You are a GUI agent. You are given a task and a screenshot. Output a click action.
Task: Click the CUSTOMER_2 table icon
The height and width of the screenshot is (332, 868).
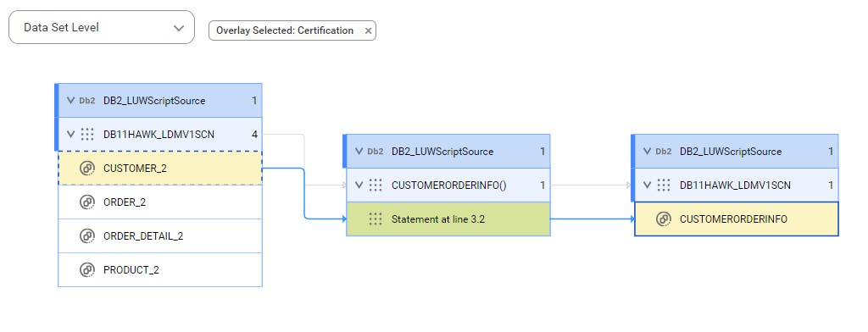click(x=87, y=169)
